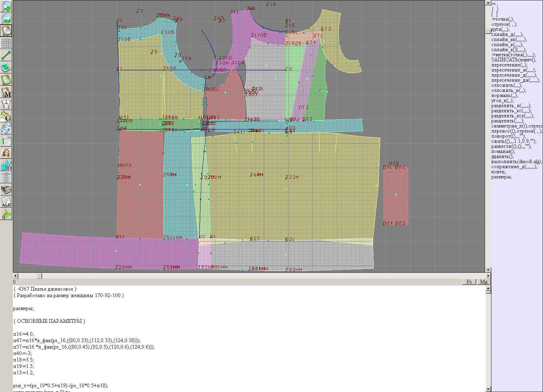The height and width of the screenshot is (392, 543).
Task: Open the ALG algorithm document icon
Action: pyautogui.click(x=6, y=202)
